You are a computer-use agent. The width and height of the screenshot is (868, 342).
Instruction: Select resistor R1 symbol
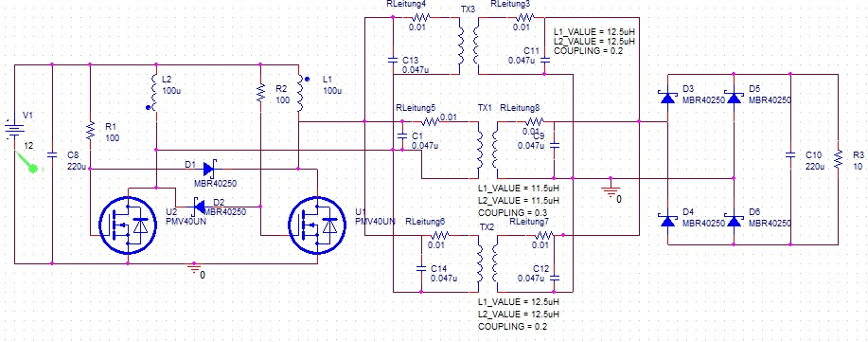point(90,132)
